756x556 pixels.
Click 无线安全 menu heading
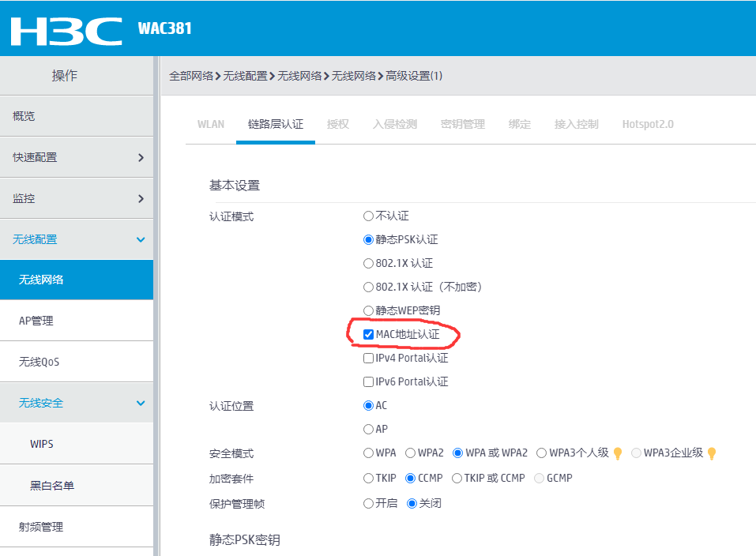point(77,403)
